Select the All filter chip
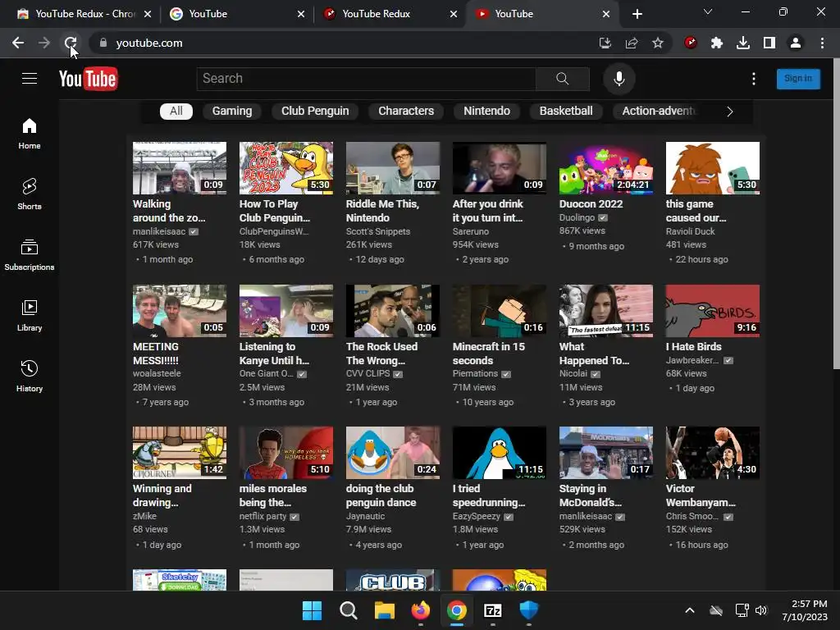Viewport: 840px width, 630px height. (176, 112)
